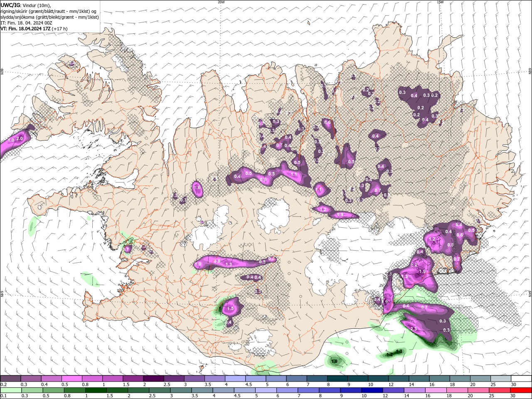Click the '20W' longitude label

(221, 2)
